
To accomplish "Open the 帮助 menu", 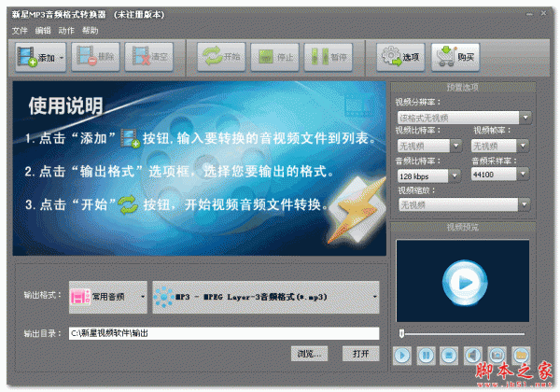I will [90, 31].
